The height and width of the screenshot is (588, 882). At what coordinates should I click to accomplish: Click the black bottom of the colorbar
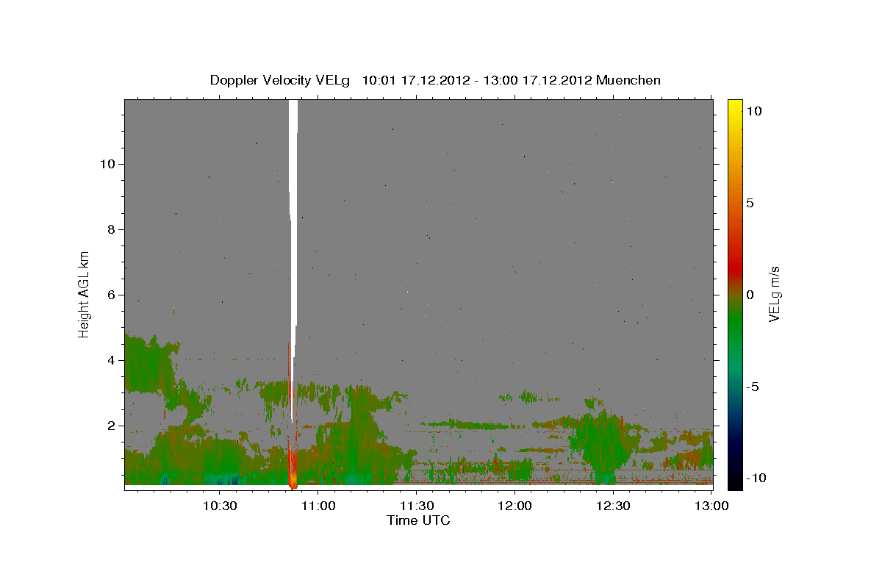735,481
